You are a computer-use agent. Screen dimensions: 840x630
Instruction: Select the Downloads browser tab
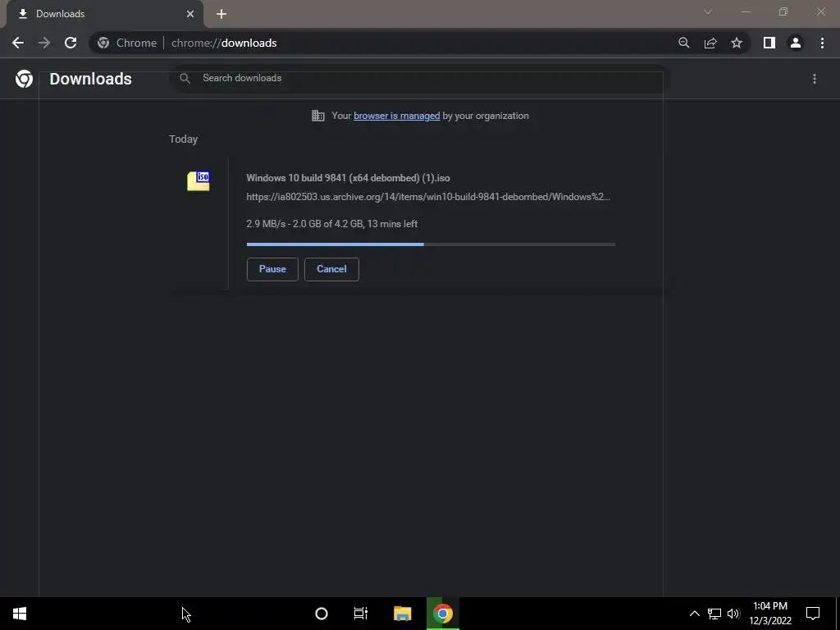tap(104, 14)
